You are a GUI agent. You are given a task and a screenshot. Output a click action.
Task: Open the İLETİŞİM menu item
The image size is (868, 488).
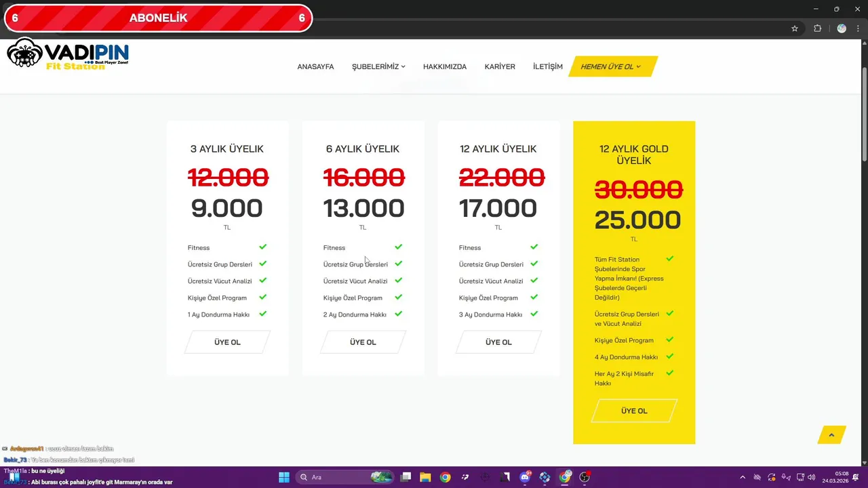[x=548, y=66]
